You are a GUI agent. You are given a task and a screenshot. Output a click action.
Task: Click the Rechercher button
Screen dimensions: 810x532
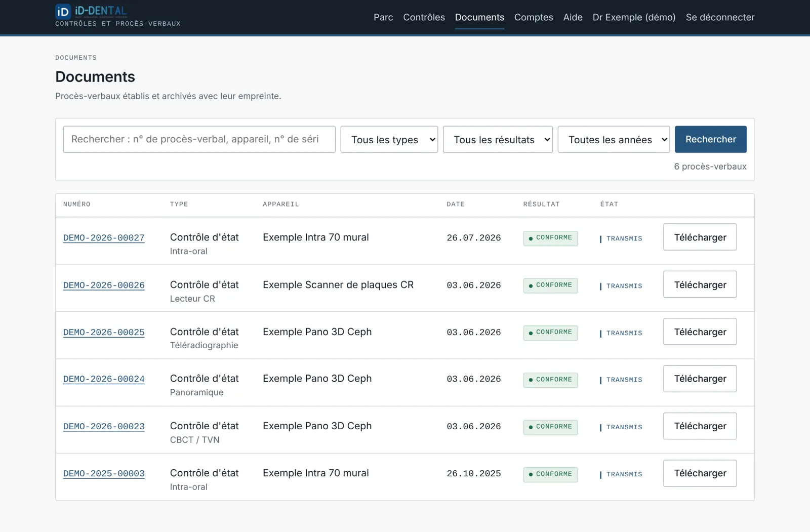coord(711,139)
